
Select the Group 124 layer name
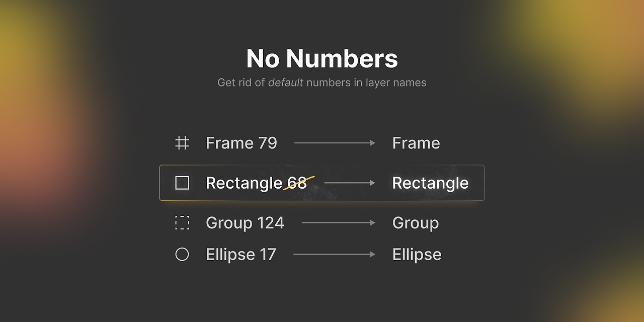pos(245,223)
